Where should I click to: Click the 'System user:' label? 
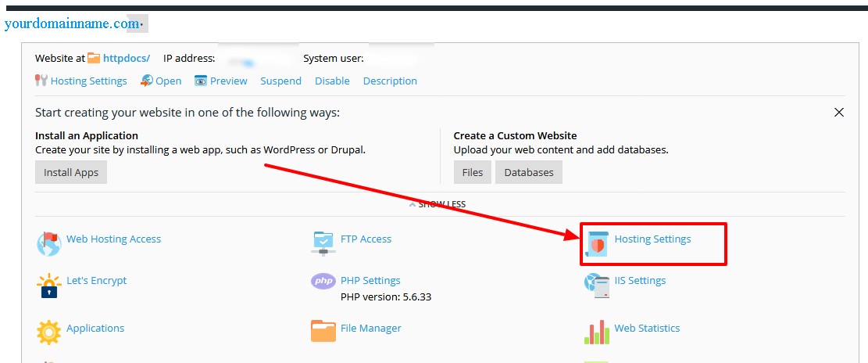point(334,58)
